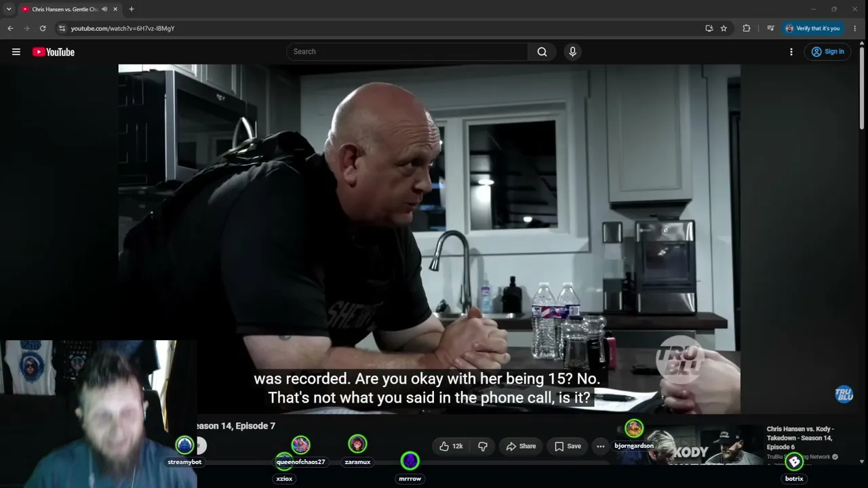
Task: Click the Sign in button
Action: pos(828,52)
